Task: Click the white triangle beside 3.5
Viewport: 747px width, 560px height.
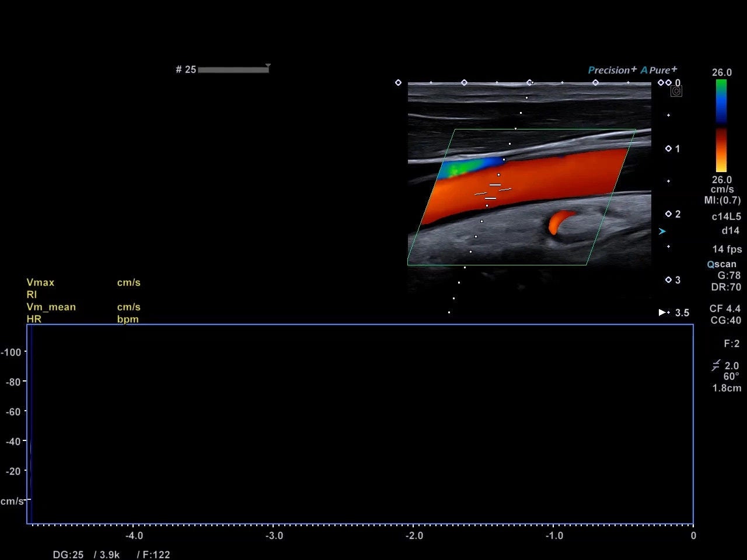Action: coord(662,313)
